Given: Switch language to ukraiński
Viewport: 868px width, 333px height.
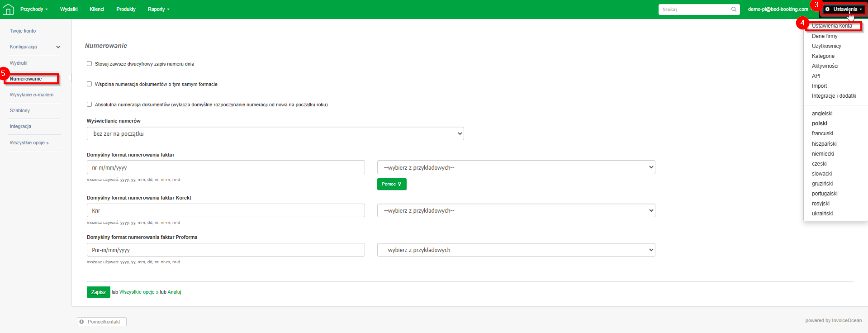Looking at the screenshot, I should pyautogui.click(x=822, y=214).
